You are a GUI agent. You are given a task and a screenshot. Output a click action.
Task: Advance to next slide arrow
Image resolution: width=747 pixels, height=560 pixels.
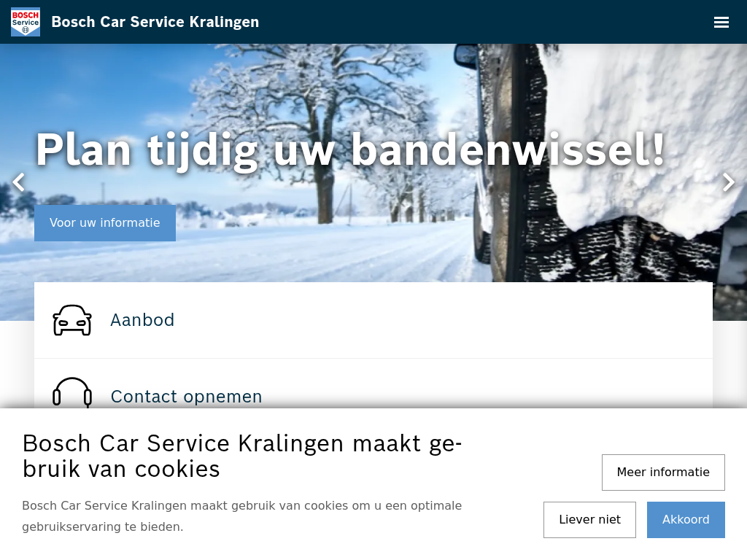point(729,182)
